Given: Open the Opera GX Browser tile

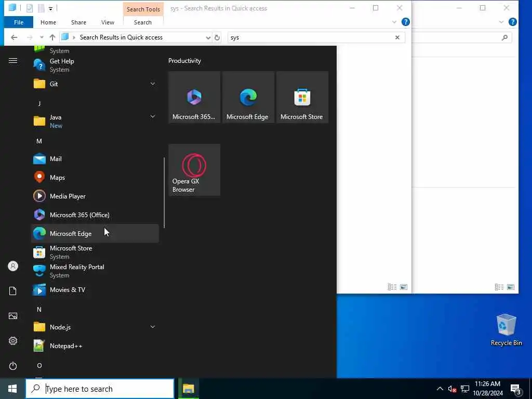Looking at the screenshot, I should [194, 170].
